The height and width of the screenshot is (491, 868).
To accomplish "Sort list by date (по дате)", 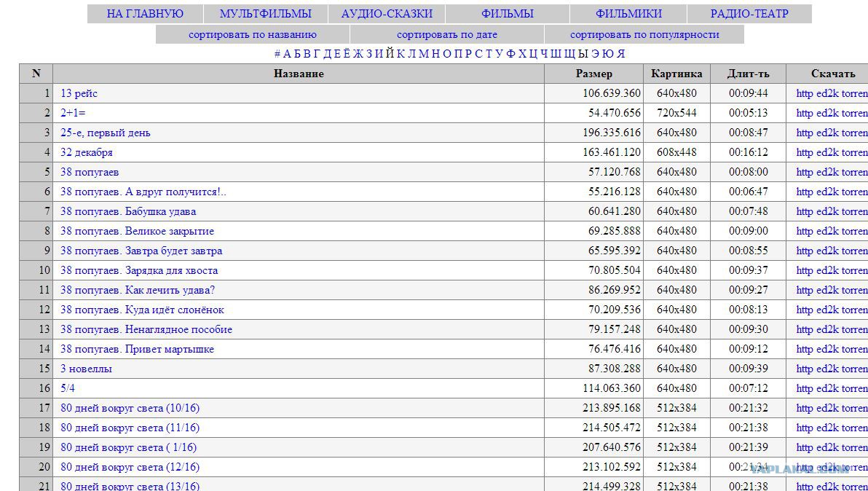I will tap(447, 34).
